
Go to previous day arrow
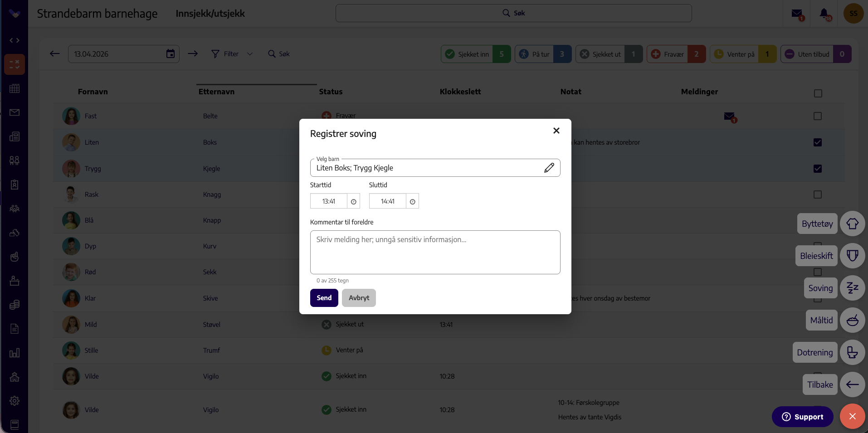pyautogui.click(x=55, y=54)
